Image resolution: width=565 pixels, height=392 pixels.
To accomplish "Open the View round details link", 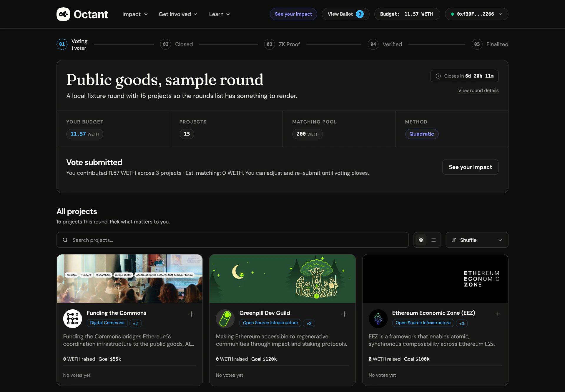I will [x=478, y=91].
